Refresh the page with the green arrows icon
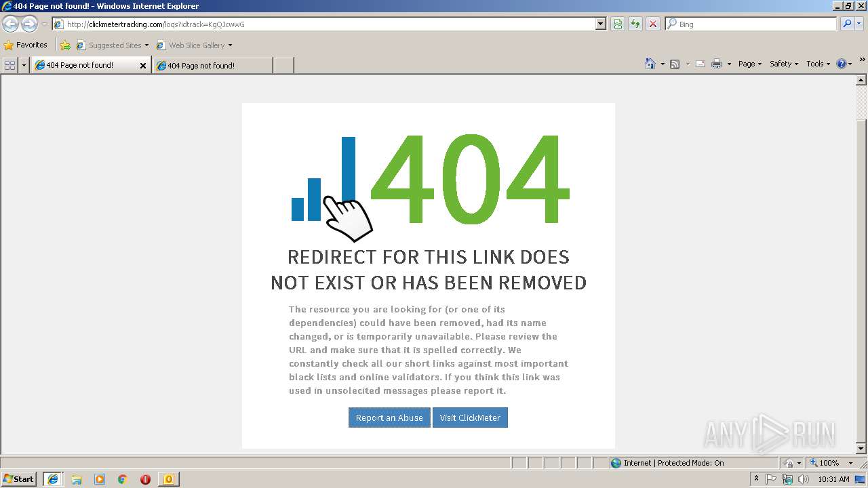Image resolution: width=868 pixels, height=488 pixels. (x=635, y=24)
